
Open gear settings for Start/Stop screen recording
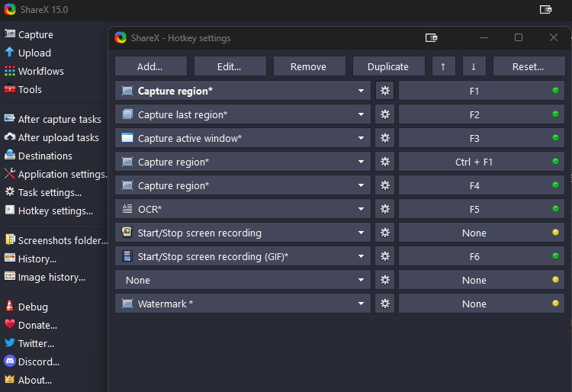coord(385,233)
